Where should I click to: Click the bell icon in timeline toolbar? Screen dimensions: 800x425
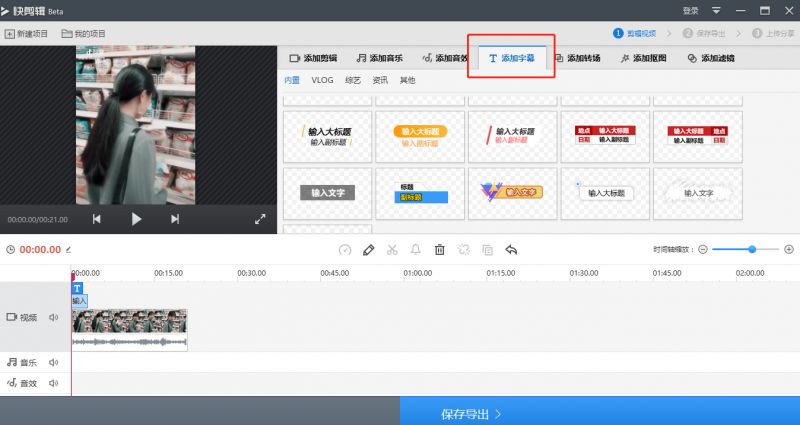click(415, 250)
